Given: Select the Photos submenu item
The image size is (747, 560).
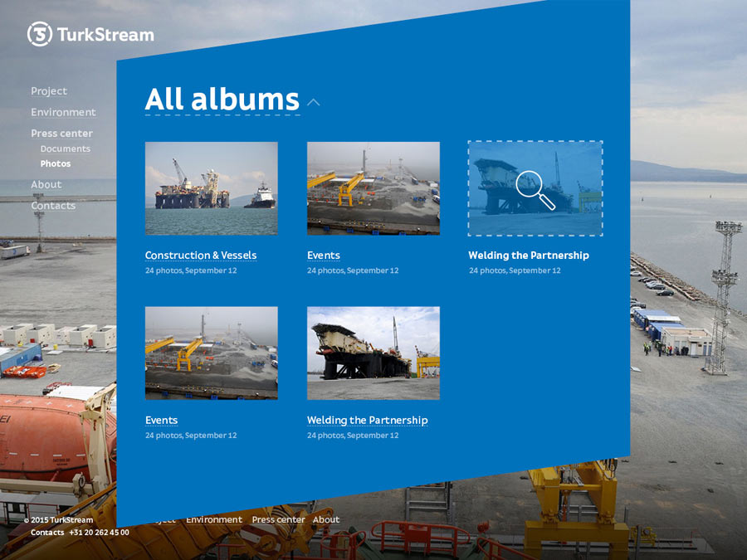Looking at the screenshot, I should click(56, 164).
